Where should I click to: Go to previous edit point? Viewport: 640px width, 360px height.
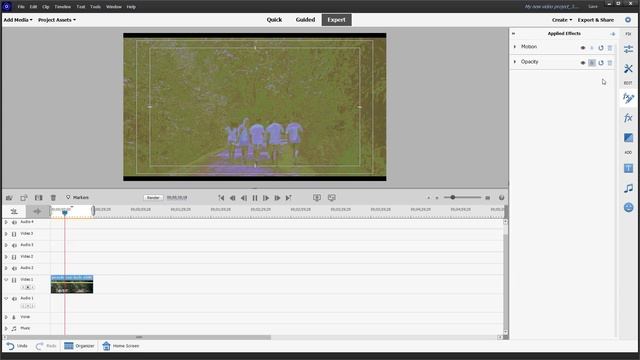(x=221, y=198)
